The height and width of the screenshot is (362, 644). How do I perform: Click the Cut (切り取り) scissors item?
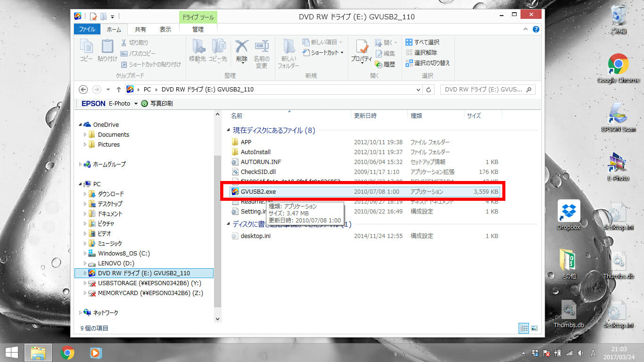coord(135,42)
